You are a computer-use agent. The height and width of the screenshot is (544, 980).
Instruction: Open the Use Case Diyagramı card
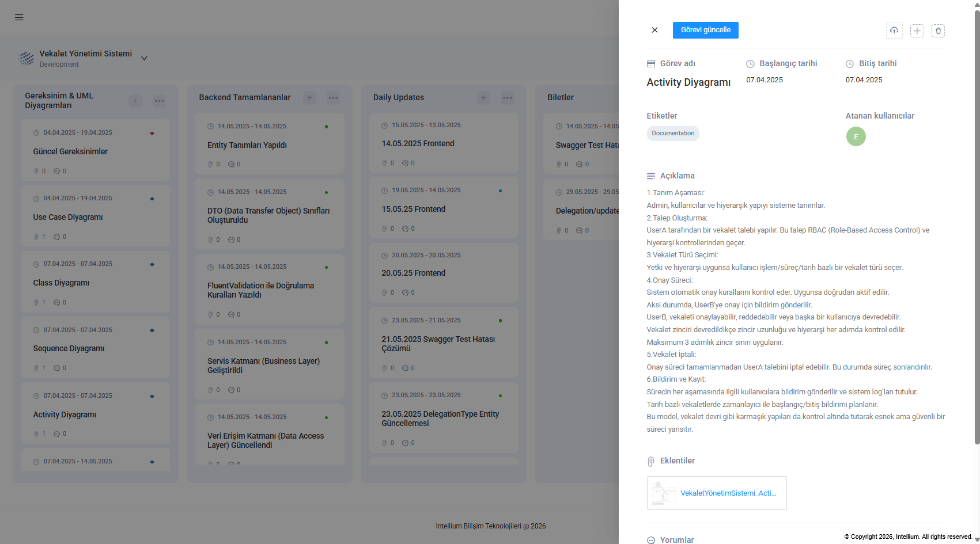(x=95, y=216)
